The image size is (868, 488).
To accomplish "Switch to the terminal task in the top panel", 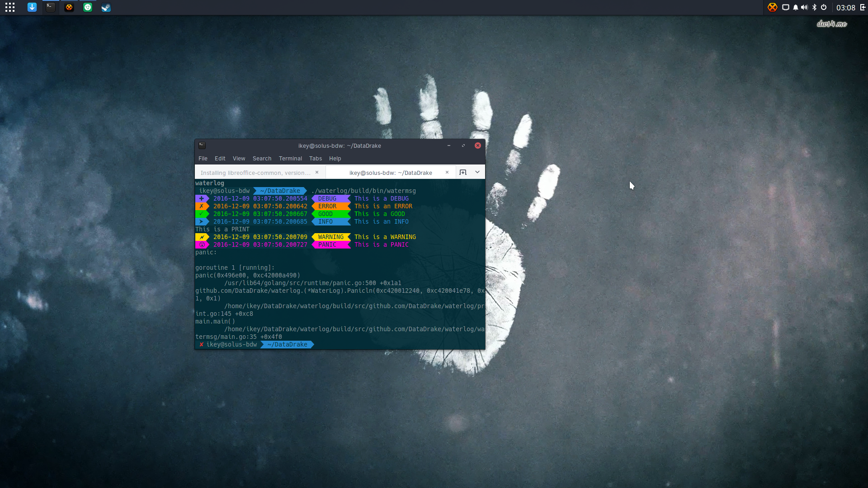I will pyautogui.click(x=51, y=7).
